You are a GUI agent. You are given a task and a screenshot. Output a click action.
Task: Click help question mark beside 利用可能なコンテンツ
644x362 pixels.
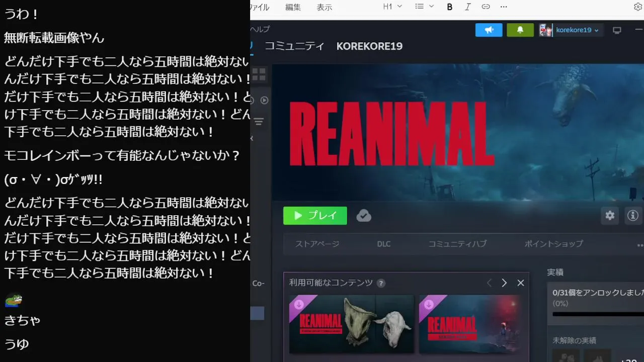click(381, 283)
